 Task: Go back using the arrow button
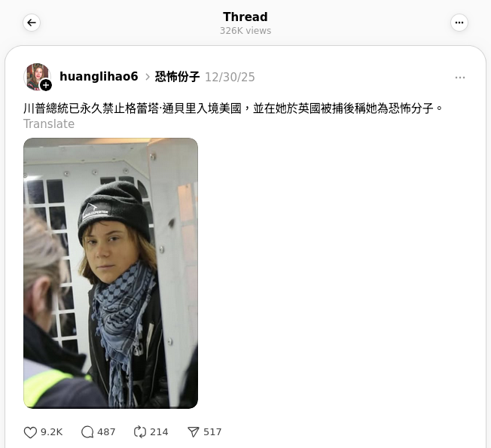32,23
